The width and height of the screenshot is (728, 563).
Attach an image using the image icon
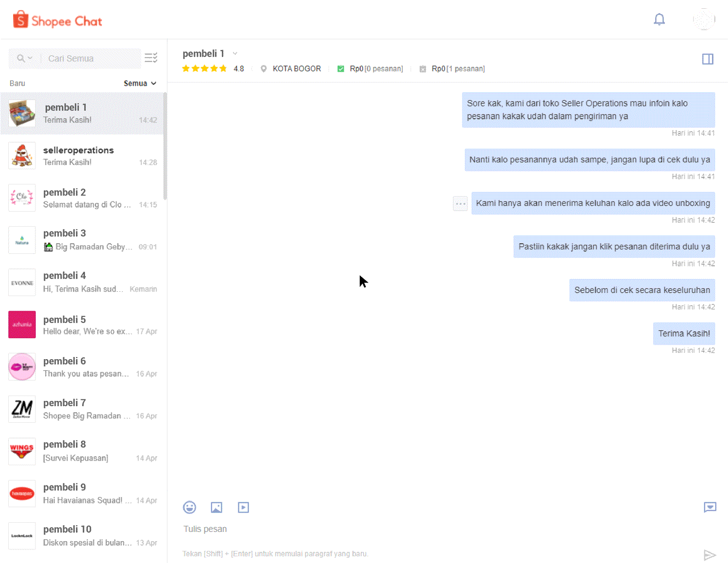click(216, 507)
